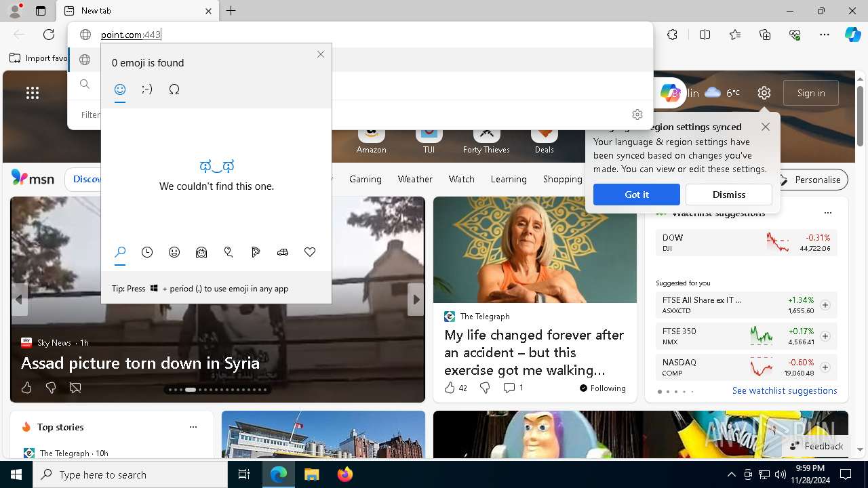
Task: Like the Telegraph article with 42 likes
Action: click(456, 388)
